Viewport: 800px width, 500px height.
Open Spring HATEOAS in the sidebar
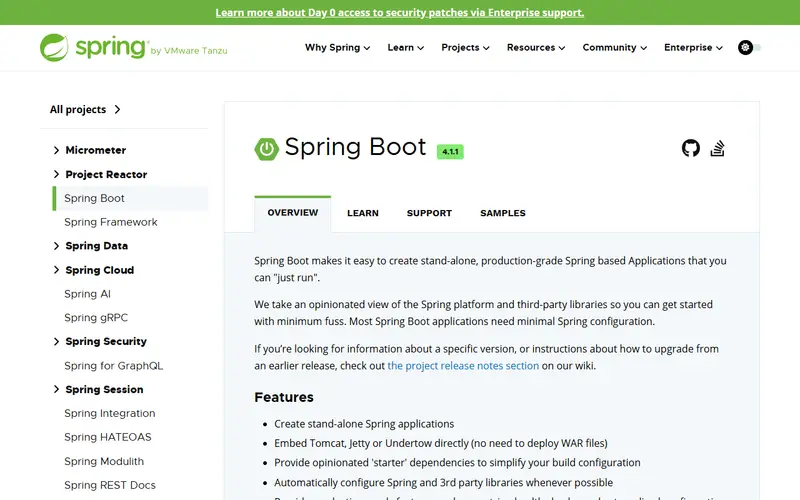[x=108, y=437]
